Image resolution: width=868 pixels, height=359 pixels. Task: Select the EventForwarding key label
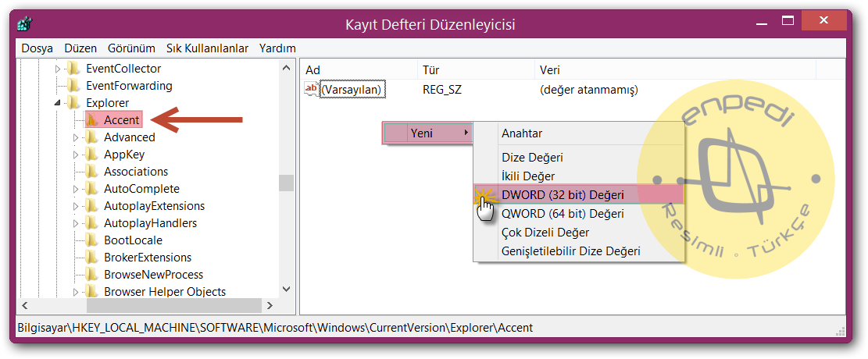129,86
